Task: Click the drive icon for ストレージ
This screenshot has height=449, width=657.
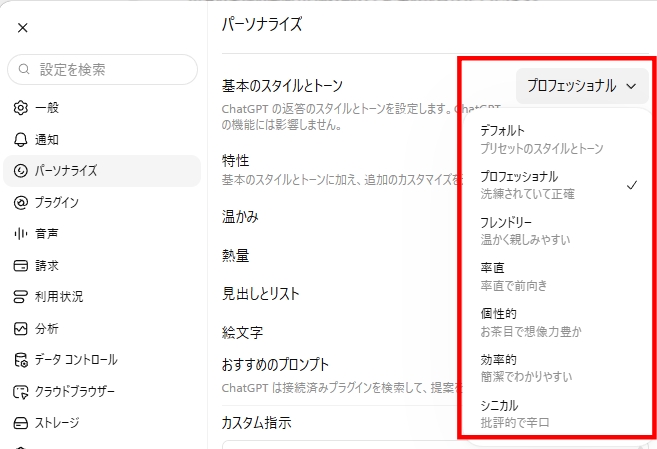Action: (21, 423)
